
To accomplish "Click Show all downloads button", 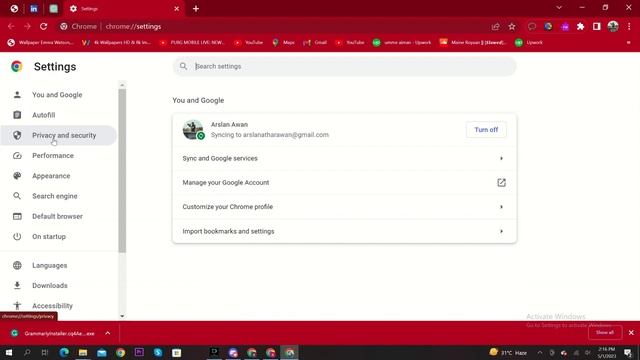I will [605, 333].
